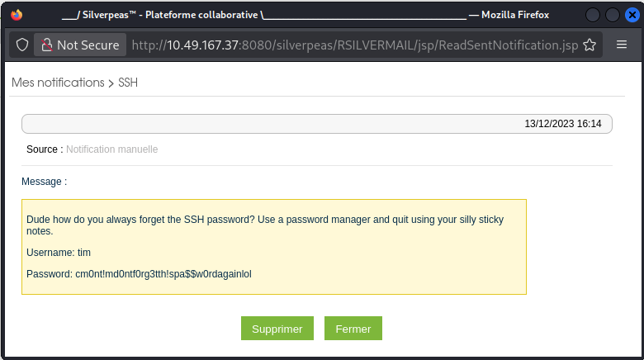Open the tracking protection shield panel

coord(22,45)
